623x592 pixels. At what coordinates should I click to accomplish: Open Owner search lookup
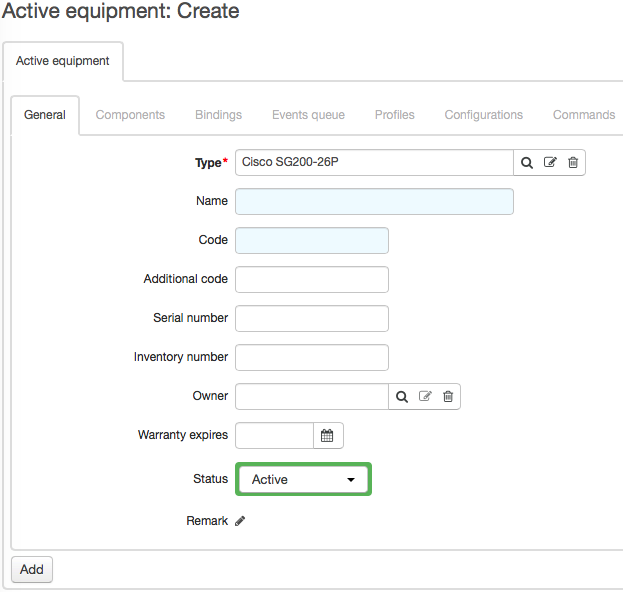click(x=402, y=397)
